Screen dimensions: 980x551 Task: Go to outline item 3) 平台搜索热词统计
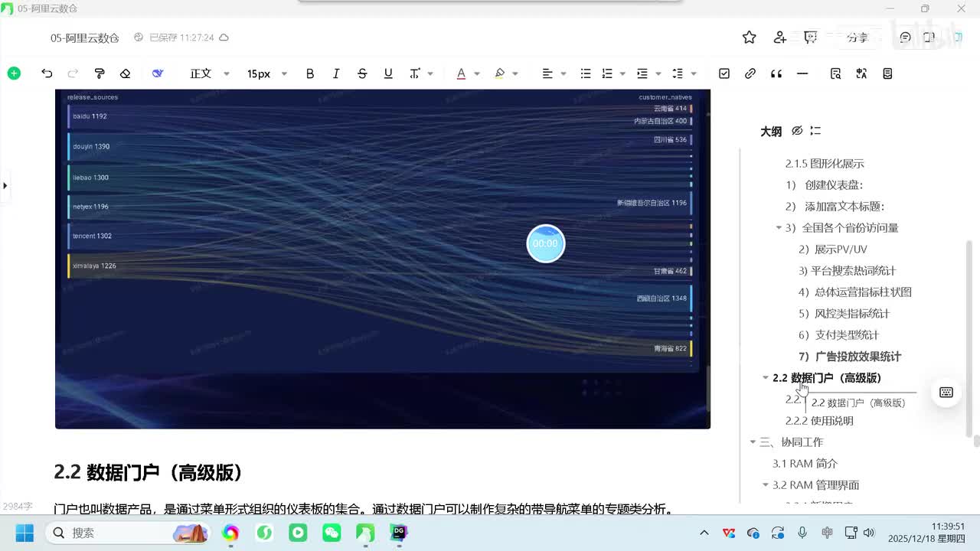click(847, 270)
